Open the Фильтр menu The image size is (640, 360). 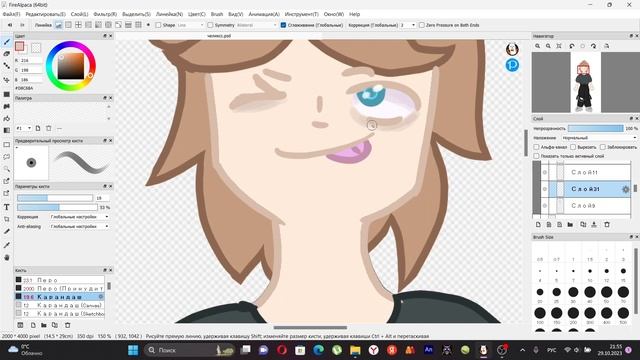coord(105,14)
